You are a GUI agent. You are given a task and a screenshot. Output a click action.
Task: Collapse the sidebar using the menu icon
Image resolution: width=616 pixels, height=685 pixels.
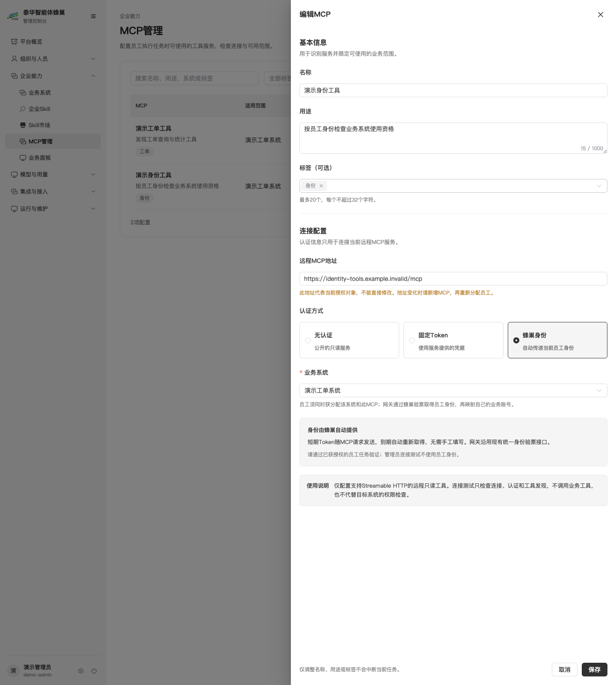coord(93,16)
